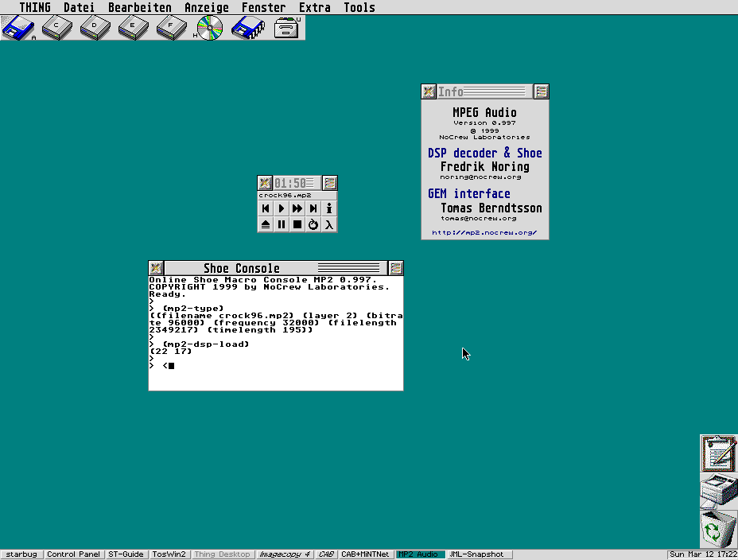Open the RAM disk chip drive icon
This screenshot has height=560, width=738.
(x=248, y=28)
